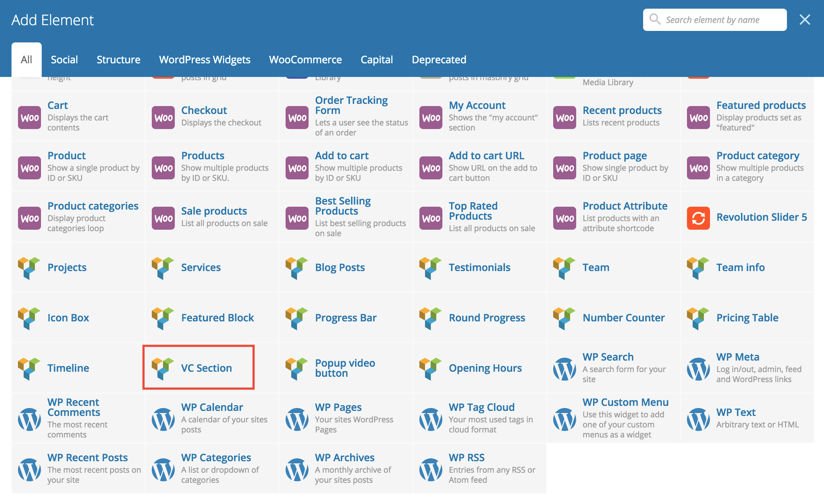Image resolution: width=824 pixels, height=504 pixels.
Task: Open the WordPress Widgets tab
Action: click(x=205, y=60)
